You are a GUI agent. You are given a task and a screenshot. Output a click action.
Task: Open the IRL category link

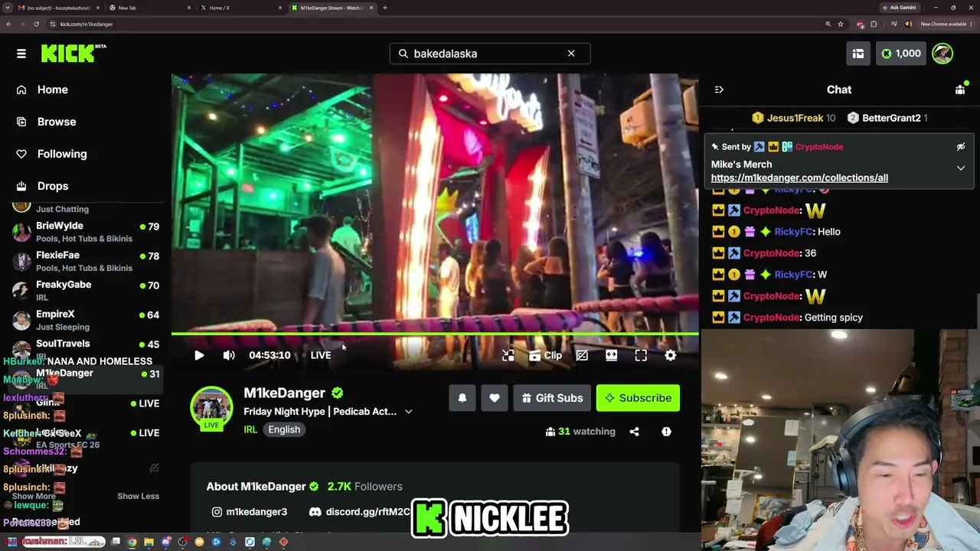click(x=250, y=429)
